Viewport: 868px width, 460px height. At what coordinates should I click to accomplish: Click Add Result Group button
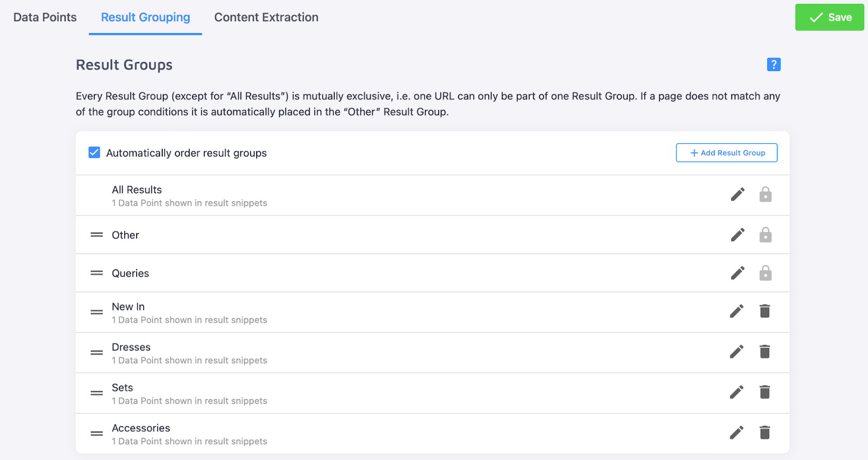pos(726,153)
